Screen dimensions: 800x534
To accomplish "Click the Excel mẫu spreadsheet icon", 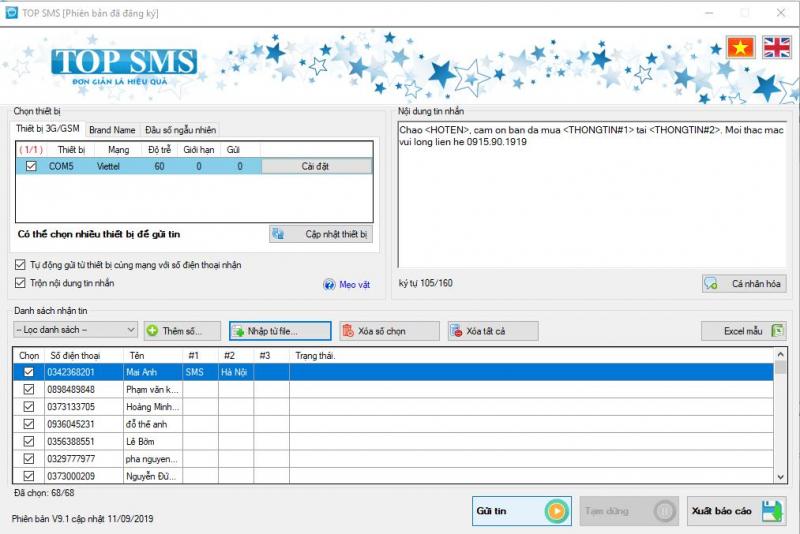I will 777,330.
